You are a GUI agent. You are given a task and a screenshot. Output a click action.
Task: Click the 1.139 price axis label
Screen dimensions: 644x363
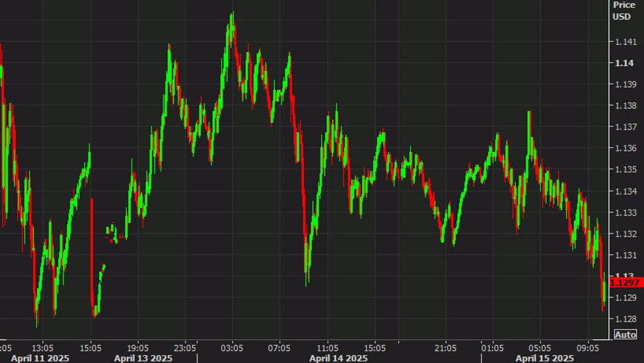coord(626,84)
